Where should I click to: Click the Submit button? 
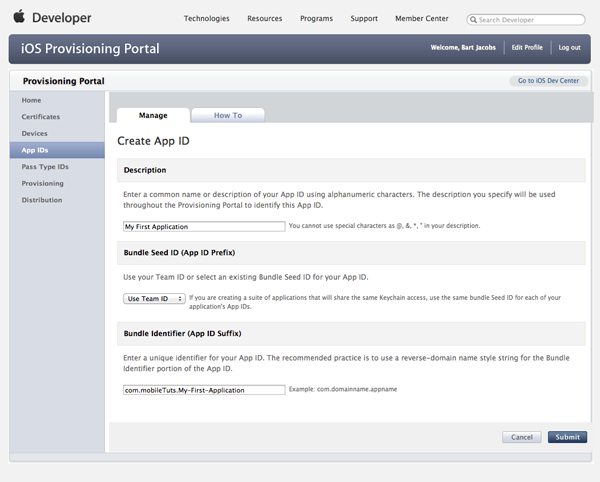567,437
